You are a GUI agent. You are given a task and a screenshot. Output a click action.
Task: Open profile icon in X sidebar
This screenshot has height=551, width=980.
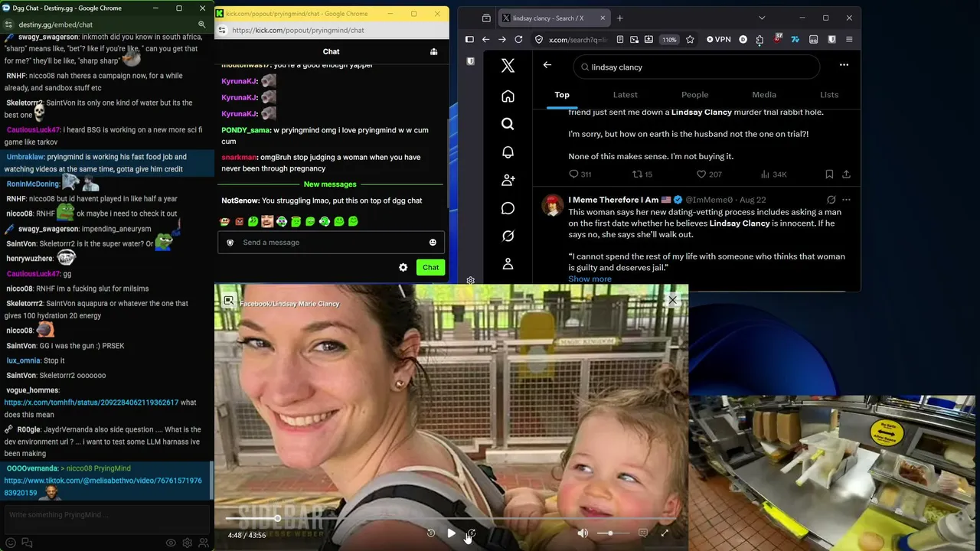click(x=508, y=264)
